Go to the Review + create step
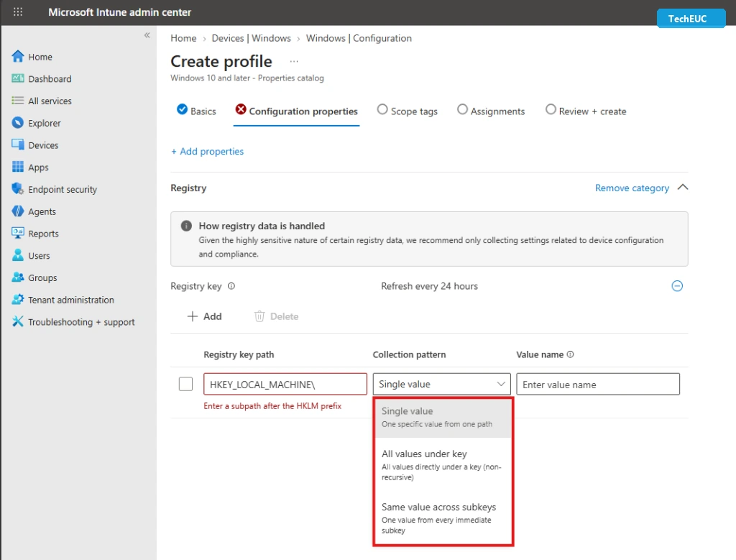This screenshot has width=736, height=560. pos(586,111)
